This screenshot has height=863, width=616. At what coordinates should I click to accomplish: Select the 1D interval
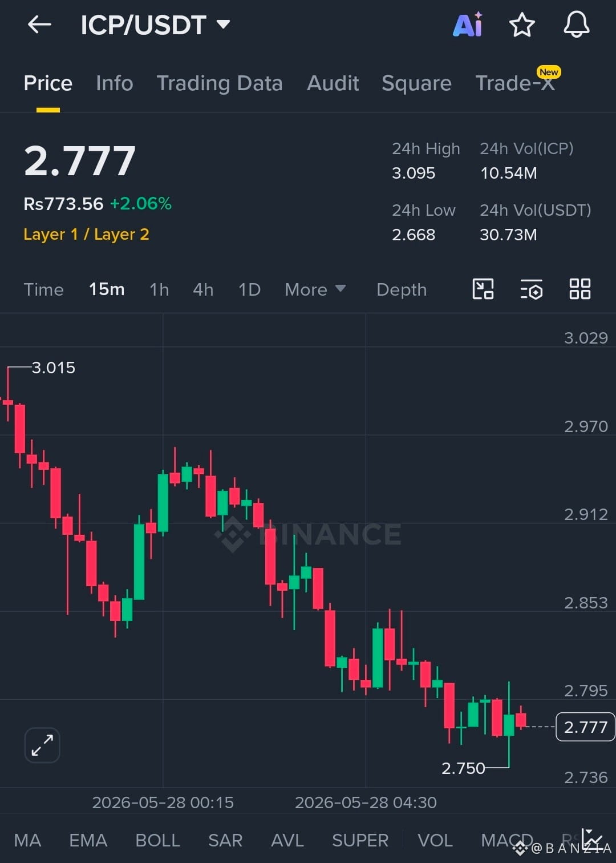pos(249,289)
